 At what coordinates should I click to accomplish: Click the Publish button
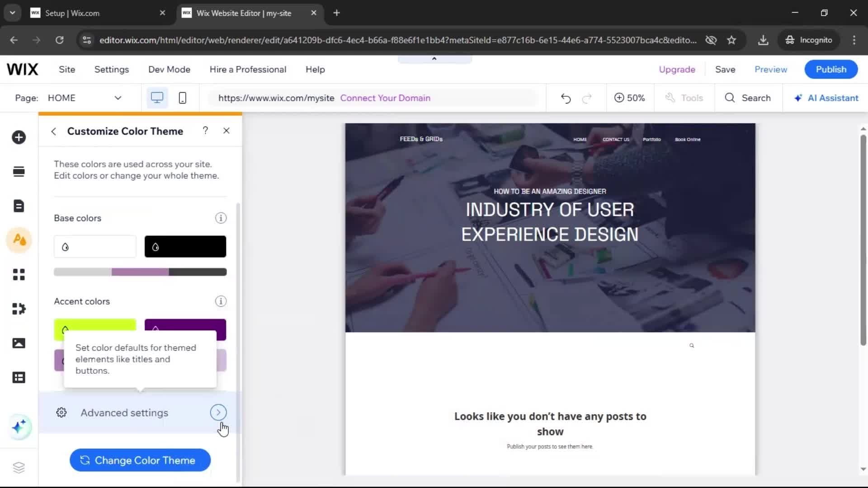pos(831,70)
